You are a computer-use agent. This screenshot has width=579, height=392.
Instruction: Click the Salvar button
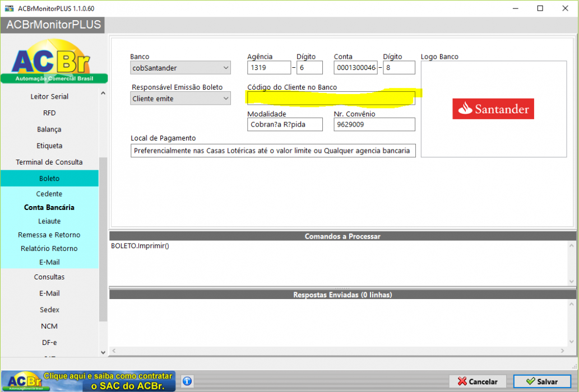[541, 381]
